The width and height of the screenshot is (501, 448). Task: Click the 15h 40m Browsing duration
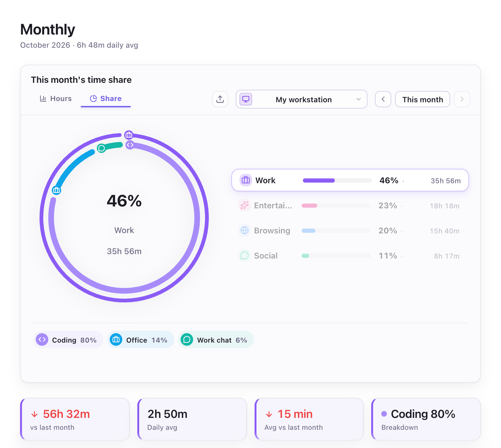click(x=445, y=231)
